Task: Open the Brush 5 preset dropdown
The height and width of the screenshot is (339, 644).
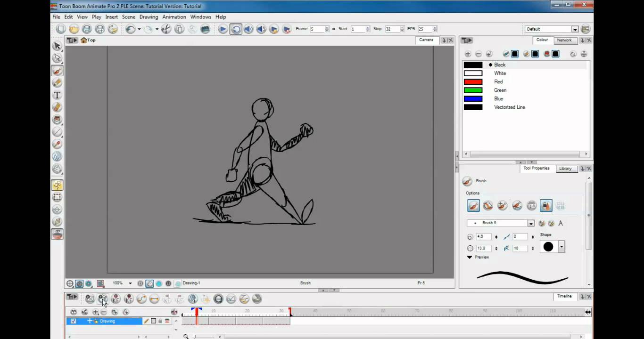Action: coord(531,223)
